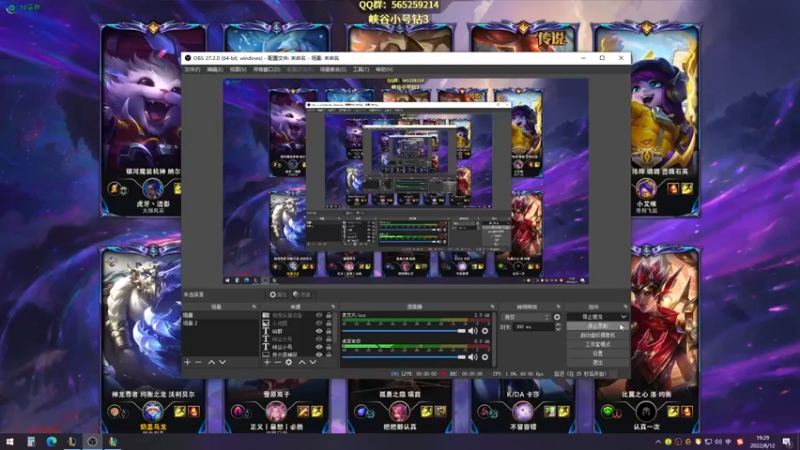Increase the transition duration with up arrow

click(558, 324)
